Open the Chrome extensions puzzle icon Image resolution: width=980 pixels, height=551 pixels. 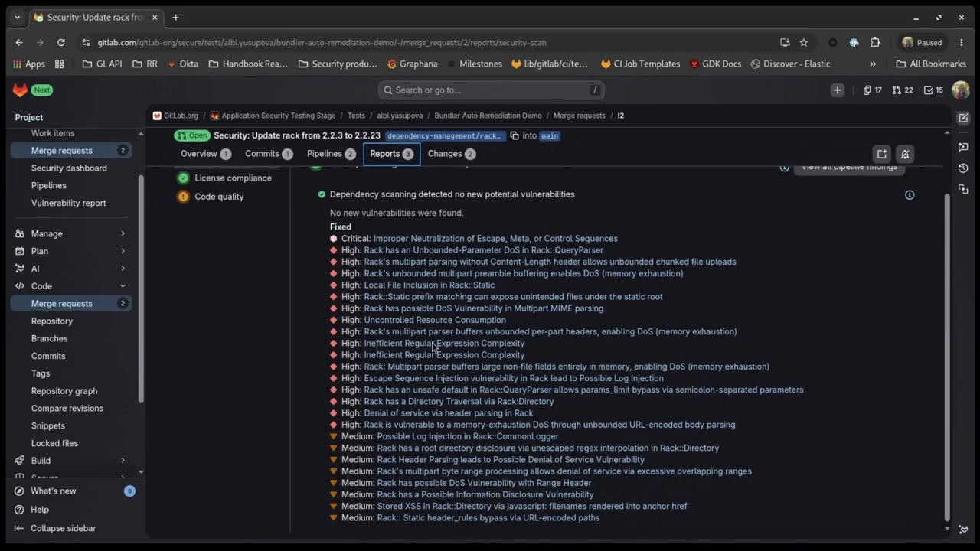click(875, 43)
